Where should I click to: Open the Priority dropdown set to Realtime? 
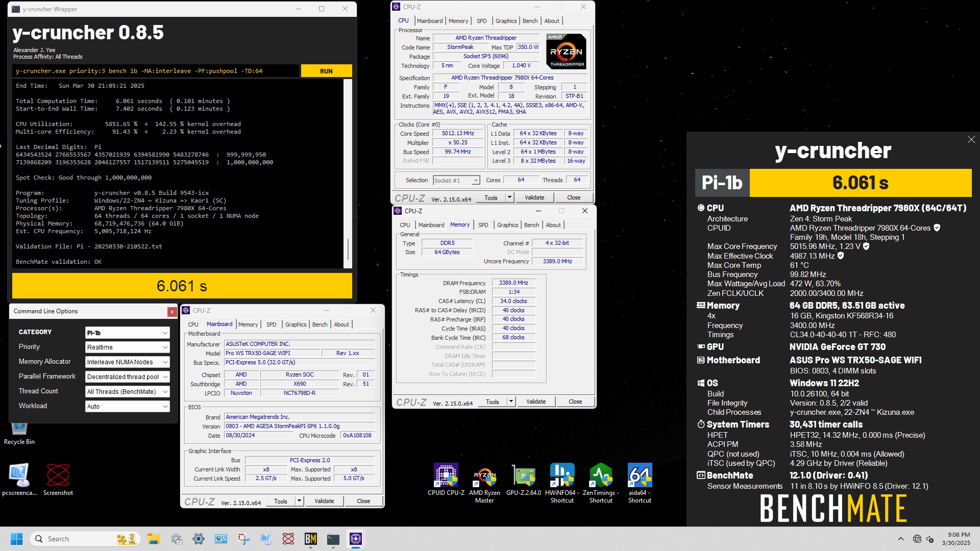(x=127, y=347)
